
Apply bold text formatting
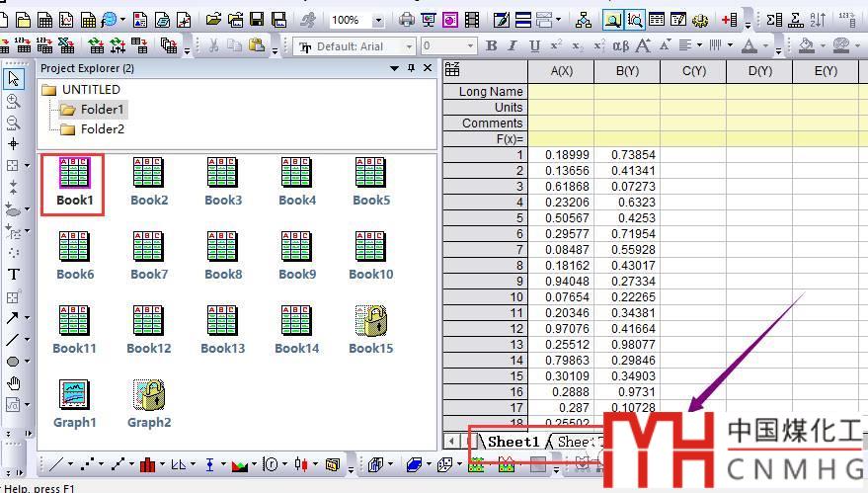pos(491,46)
